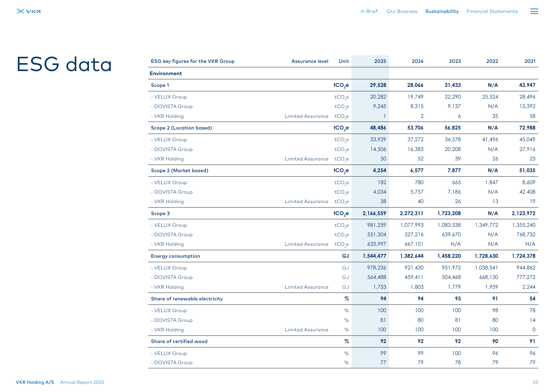The width and height of the screenshot is (554, 392).
Task: Click VKR Holding A/S footer text
Action: pos(35,382)
